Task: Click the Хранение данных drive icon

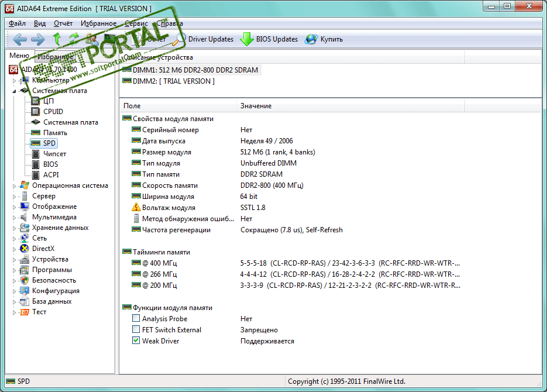Action: pyautogui.click(x=25, y=228)
